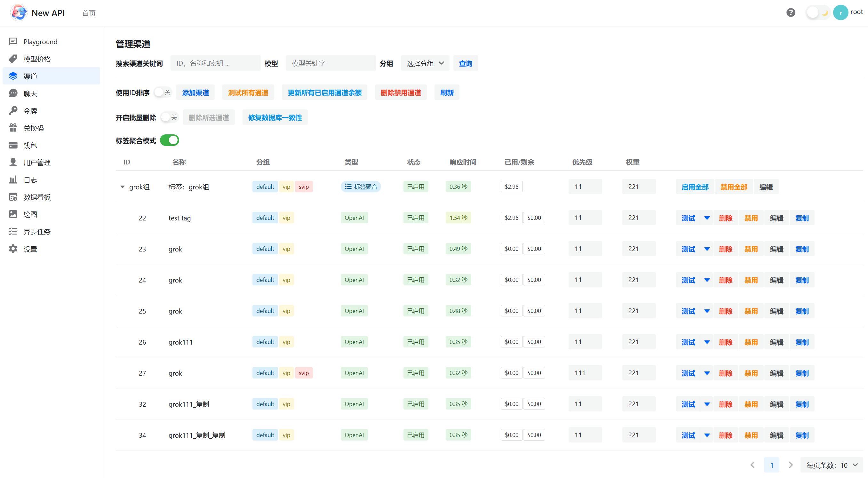Click the 兑换码 gift icon
868x478 pixels.
point(13,128)
